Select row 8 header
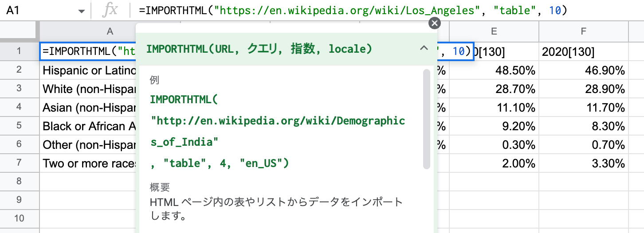This screenshot has height=233, width=644. [x=19, y=181]
